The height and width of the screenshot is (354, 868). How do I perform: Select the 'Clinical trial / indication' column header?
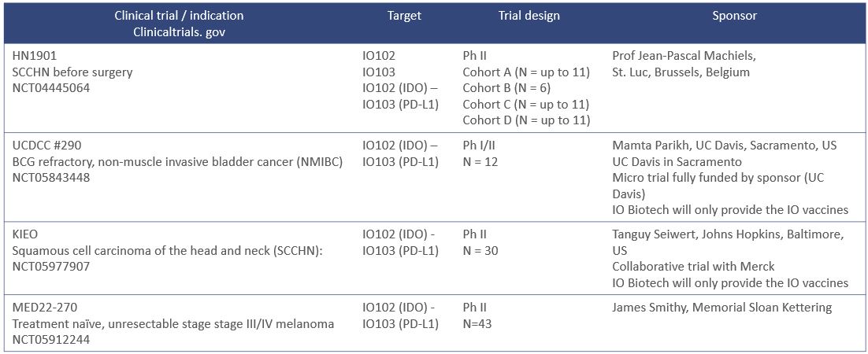pos(179,16)
